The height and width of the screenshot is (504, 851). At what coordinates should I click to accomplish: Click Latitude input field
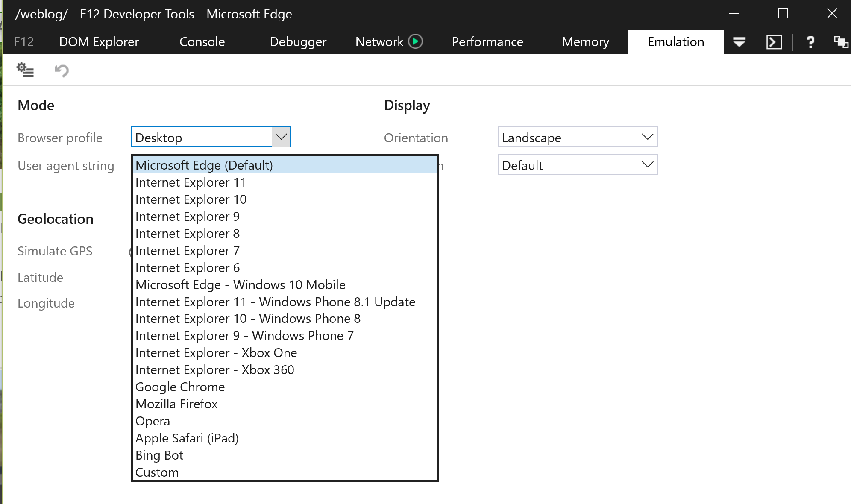pyautogui.click(x=210, y=277)
